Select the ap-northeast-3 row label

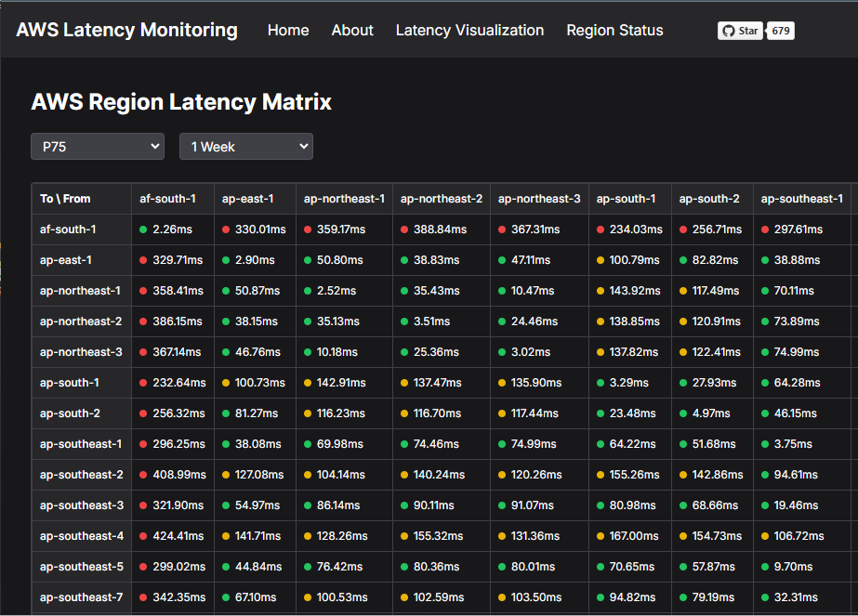tap(81, 352)
